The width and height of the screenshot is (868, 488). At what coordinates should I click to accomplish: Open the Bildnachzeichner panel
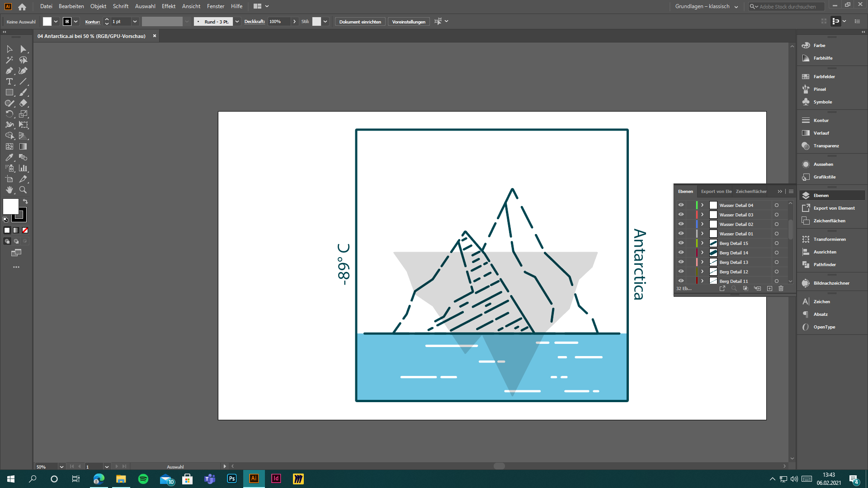(832, 283)
